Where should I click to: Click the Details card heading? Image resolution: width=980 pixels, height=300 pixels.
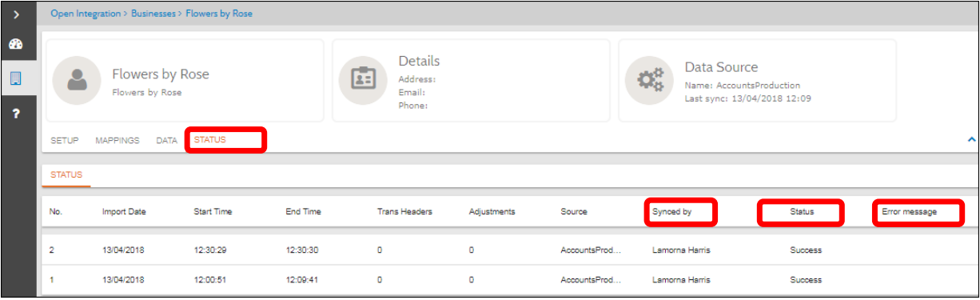pos(419,61)
